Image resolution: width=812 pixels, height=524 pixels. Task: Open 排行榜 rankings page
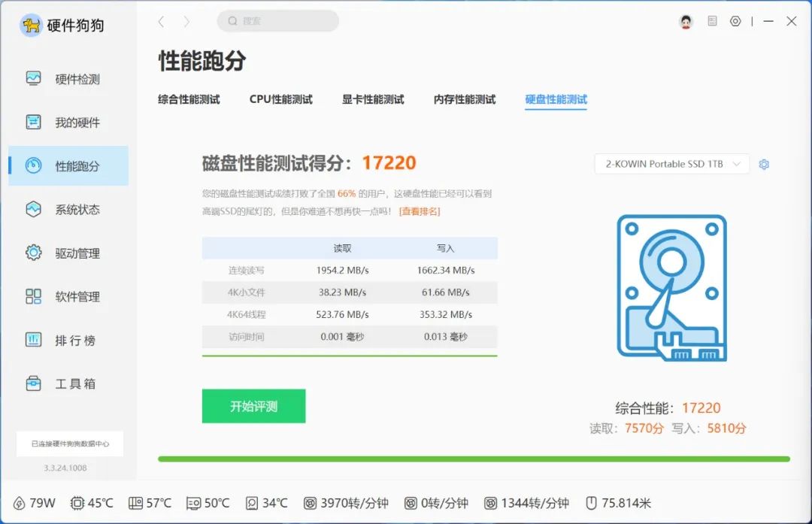[x=68, y=340]
